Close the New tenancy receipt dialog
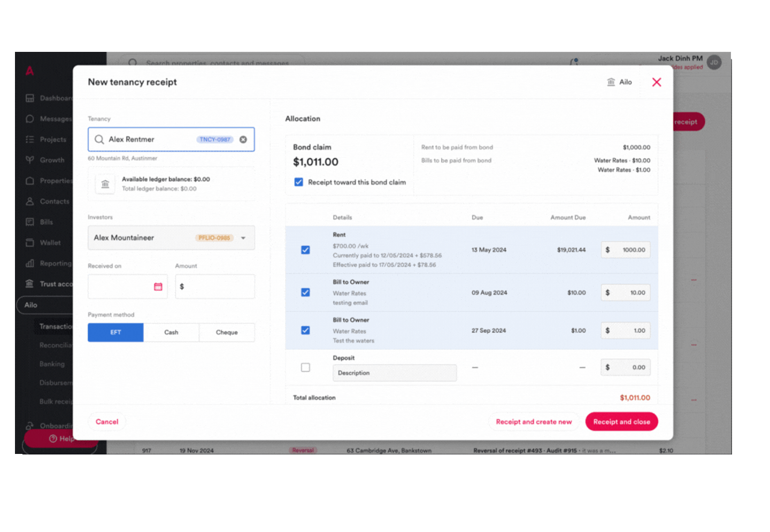Image resolution: width=770 pixels, height=532 pixels. click(657, 82)
